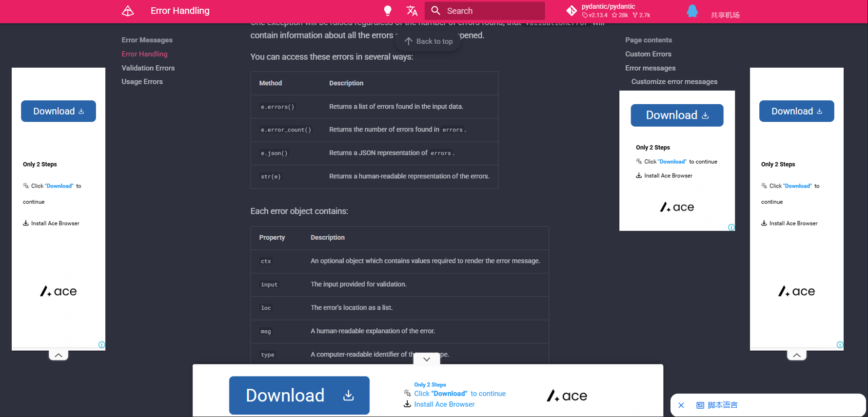Collapse the left side ad with chevron

coord(59,355)
